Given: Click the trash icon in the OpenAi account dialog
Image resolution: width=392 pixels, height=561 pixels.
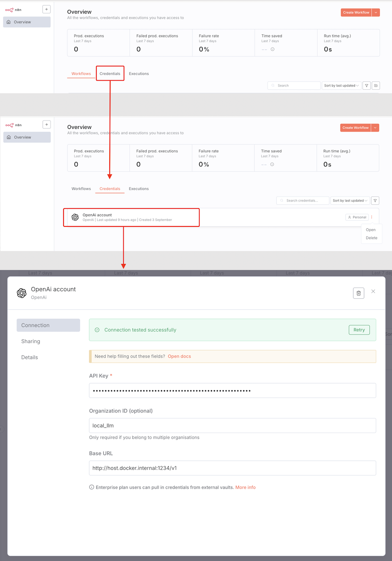Looking at the screenshot, I should pyautogui.click(x=358, y=293).
